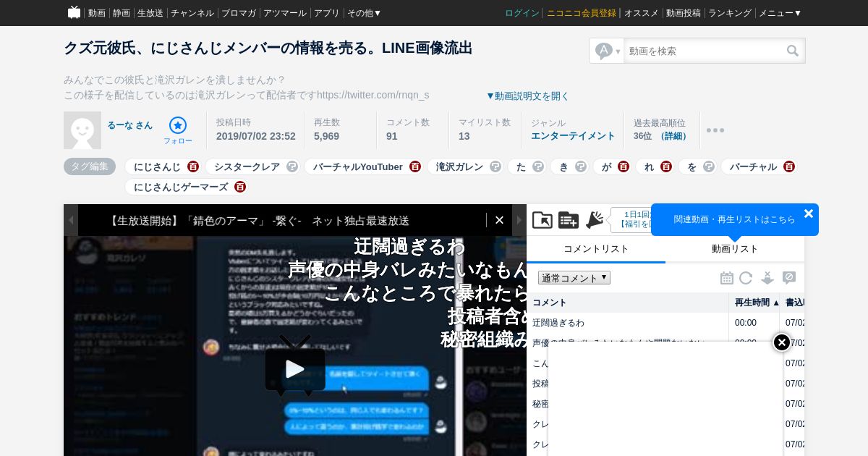Click the open-in-folder arrow icon
868x456 pixels.
tap(542, 220)
